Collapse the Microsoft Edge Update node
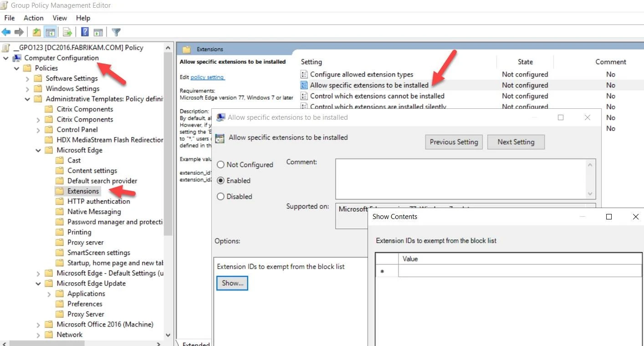 tap(39, 283)
